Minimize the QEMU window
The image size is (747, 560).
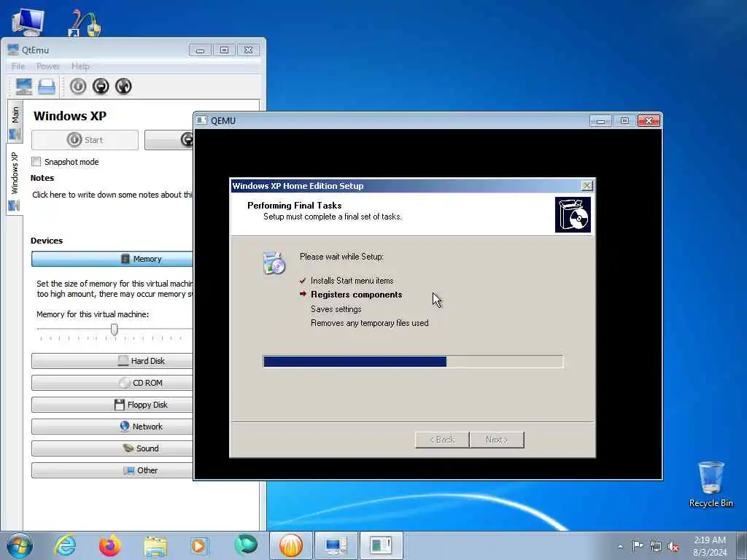[601, 121]
